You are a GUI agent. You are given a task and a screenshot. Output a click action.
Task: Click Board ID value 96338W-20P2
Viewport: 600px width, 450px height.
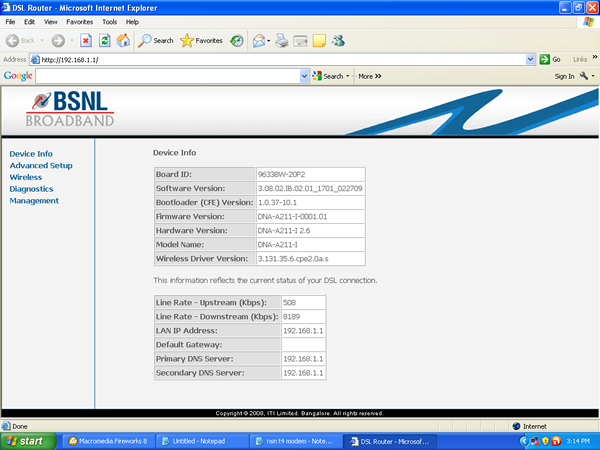(x=281, y=174)
